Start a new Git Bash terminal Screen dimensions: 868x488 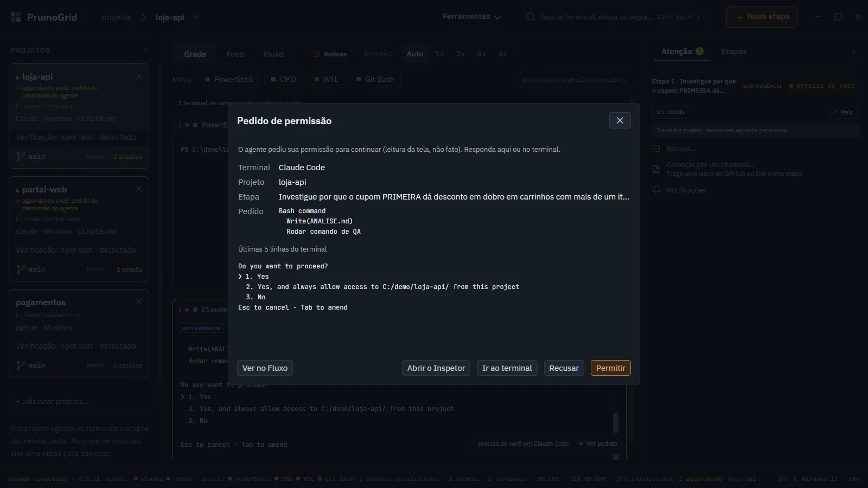pos(375,79)
